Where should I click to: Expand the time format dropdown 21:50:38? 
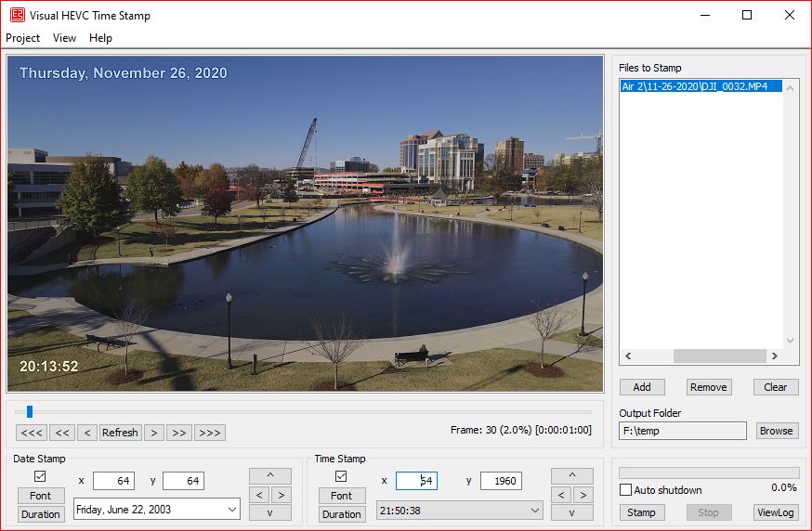point(533,511)
